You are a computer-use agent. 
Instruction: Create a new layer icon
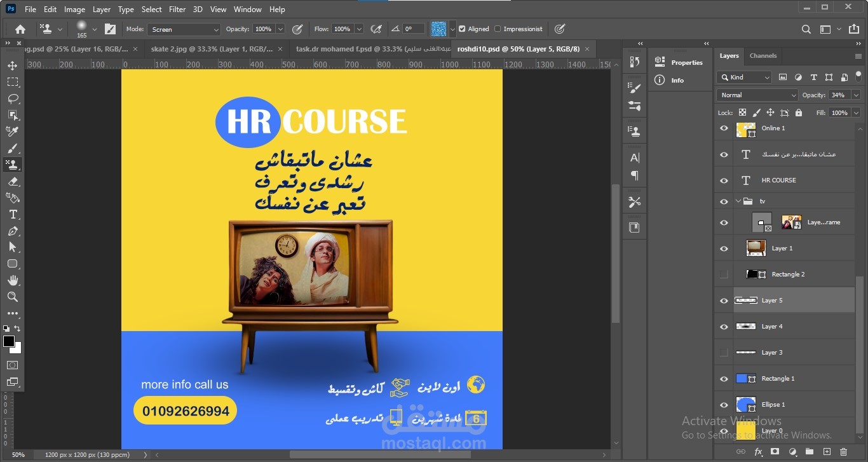click(x=827, y=452)
